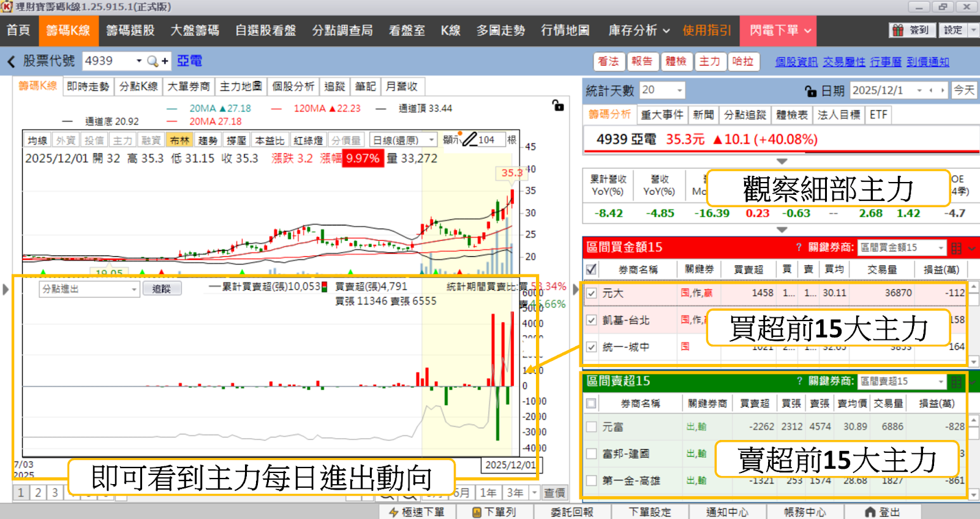Collapse the arrow below the 4939 亞電 price bar
The width and height of the screenshot is (980, 519).
coord(782,161)
